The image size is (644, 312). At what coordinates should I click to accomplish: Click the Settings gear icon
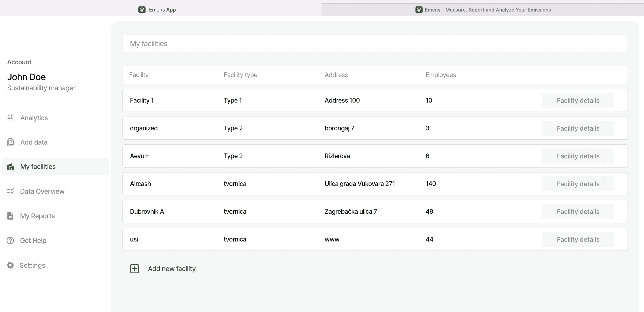(x=11, y=265)
